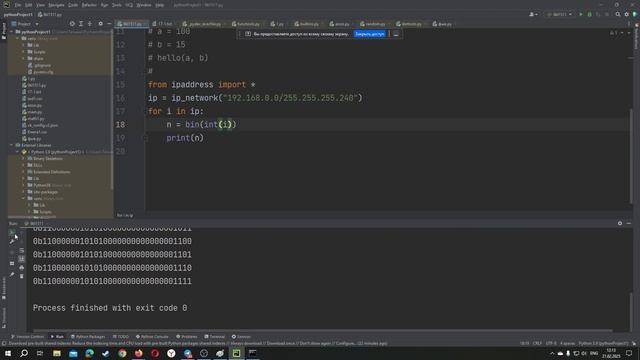Expand External Libraries node

click(12, 145)
